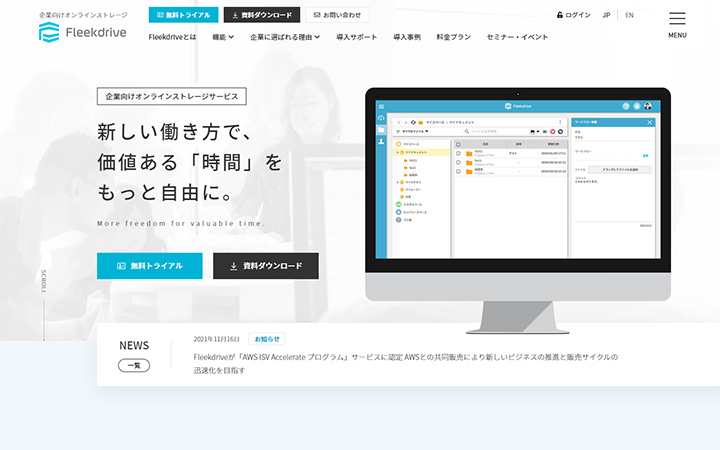
Task: Open the 料金プラン menu item
Action: [x=454, y=37]
